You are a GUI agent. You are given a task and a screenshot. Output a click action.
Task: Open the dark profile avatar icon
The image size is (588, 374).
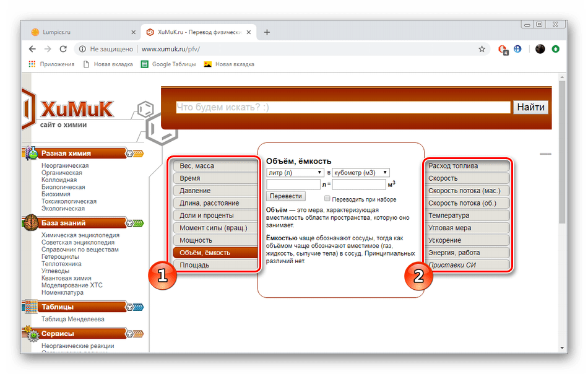pyautogui.click(x=540, y=49)
